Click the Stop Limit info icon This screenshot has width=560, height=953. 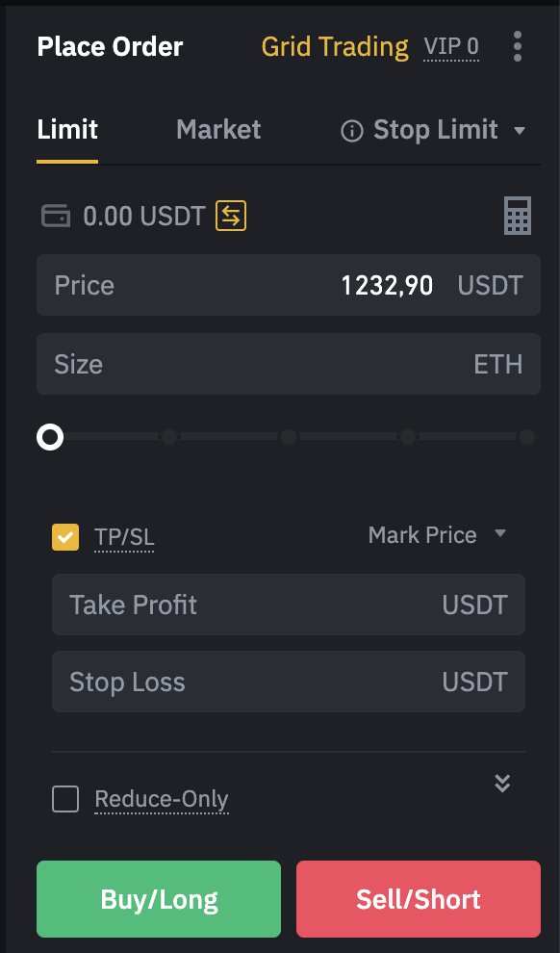click(x=351, y=130)
